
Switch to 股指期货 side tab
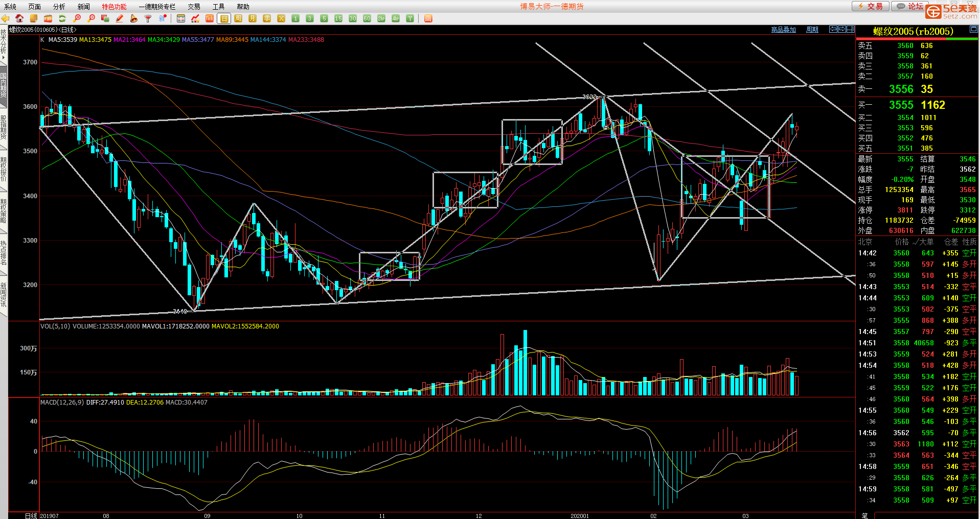(4, 128)
